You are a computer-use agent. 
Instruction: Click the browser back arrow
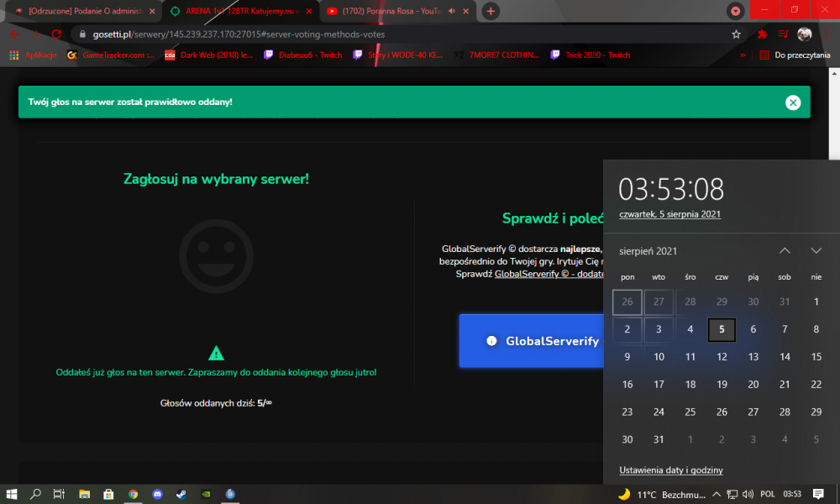tap(14, 34)
